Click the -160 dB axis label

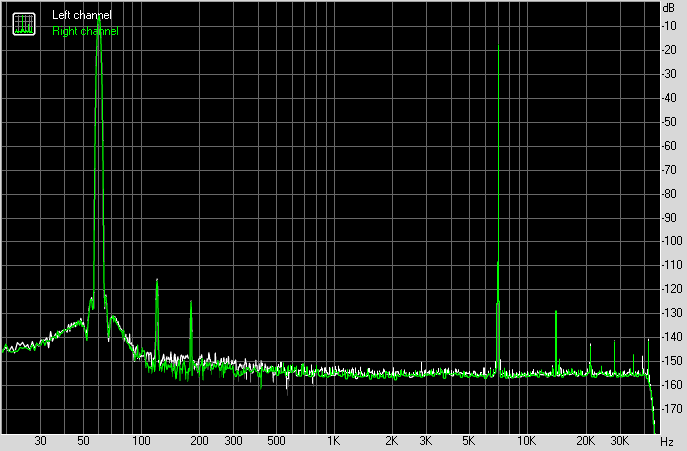coord(672,384)
